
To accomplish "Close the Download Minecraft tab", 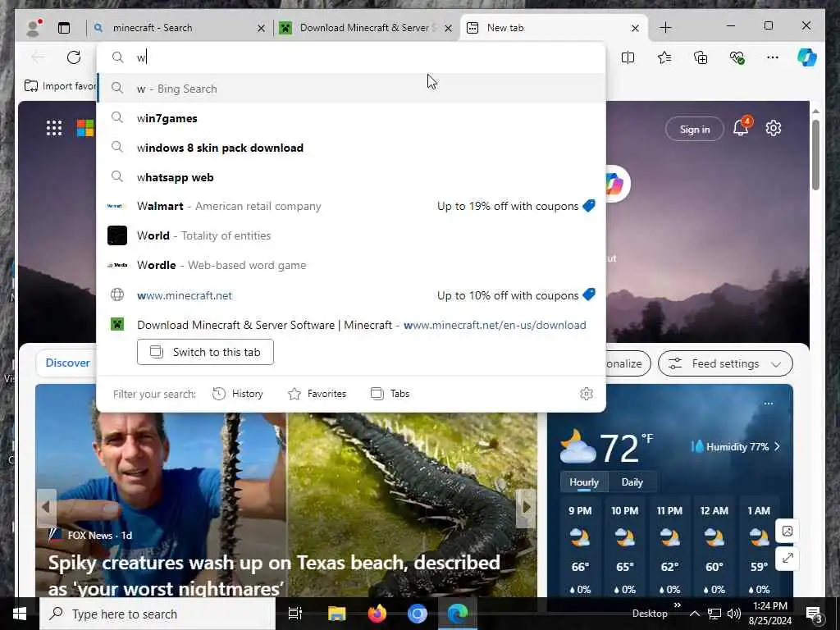I will click(x=449, y=28).
